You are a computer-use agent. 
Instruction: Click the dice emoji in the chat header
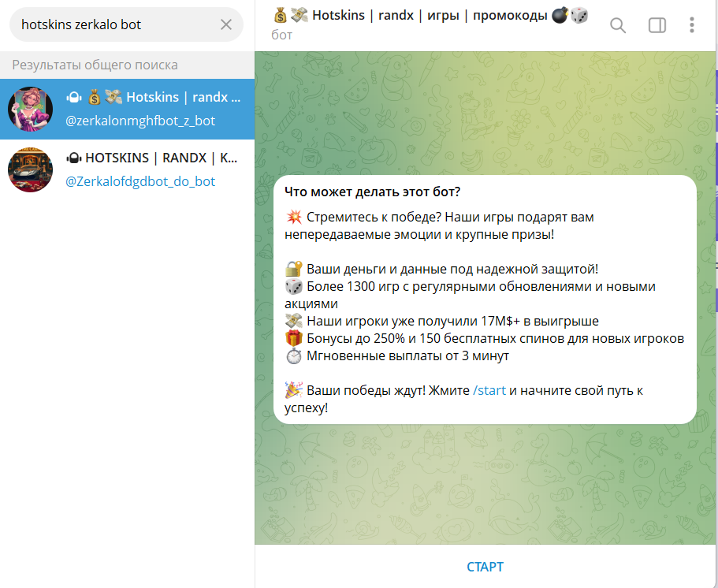579,15
